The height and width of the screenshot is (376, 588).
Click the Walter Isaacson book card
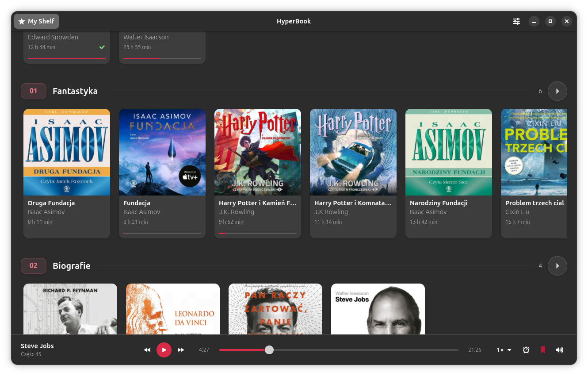162,48
